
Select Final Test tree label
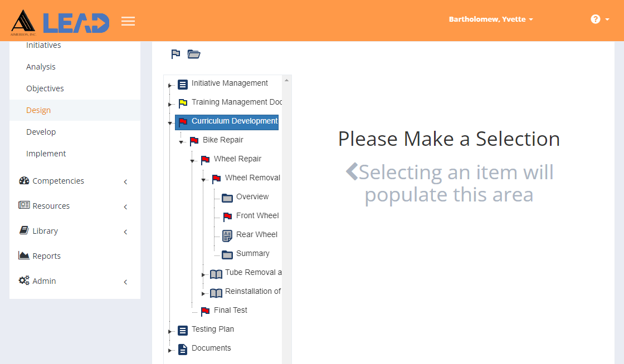pyautogui.click(x=231, y=310)
